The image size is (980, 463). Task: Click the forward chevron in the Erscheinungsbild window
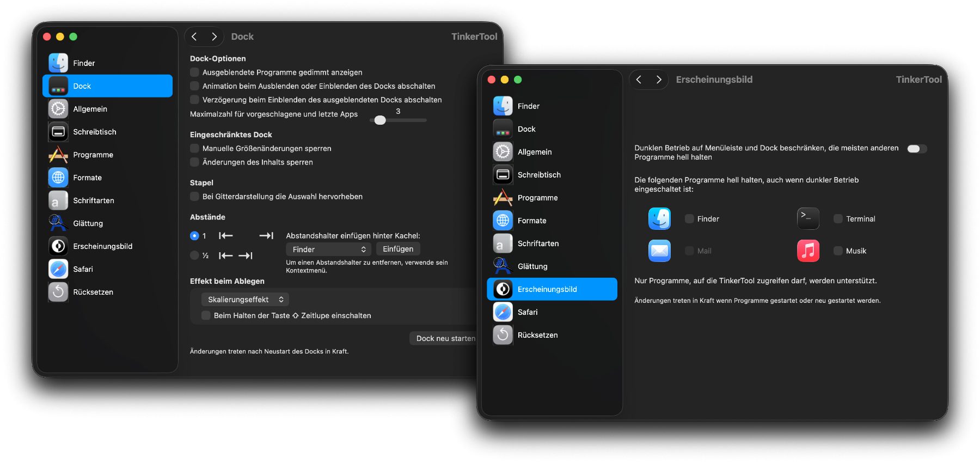click(x=659, y=80)
